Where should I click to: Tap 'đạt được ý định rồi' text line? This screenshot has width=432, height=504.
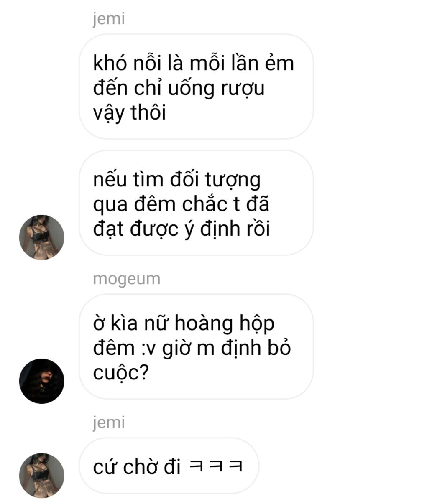click(181, 229)
